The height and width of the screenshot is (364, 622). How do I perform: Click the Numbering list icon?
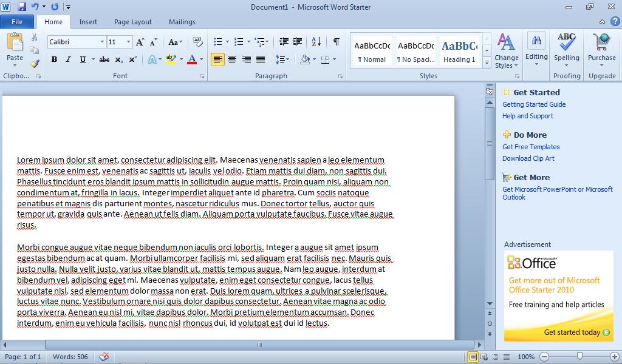(239, 42)
